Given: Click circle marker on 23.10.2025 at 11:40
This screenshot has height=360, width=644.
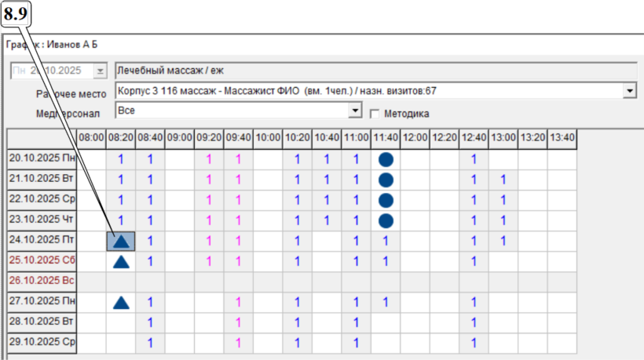Looking at the screenshot, I should point(386,220).
